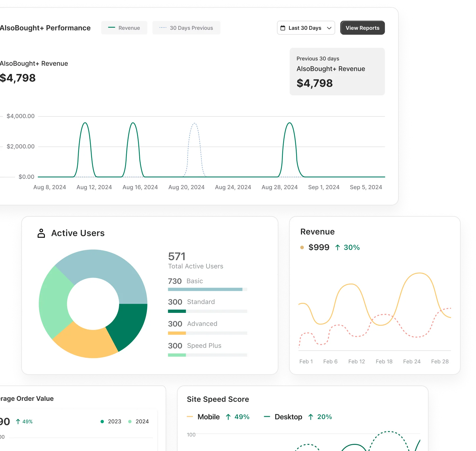Click the Basic users progress bar
The height and width of the screenshot is (451, 476).
[207, 289]
